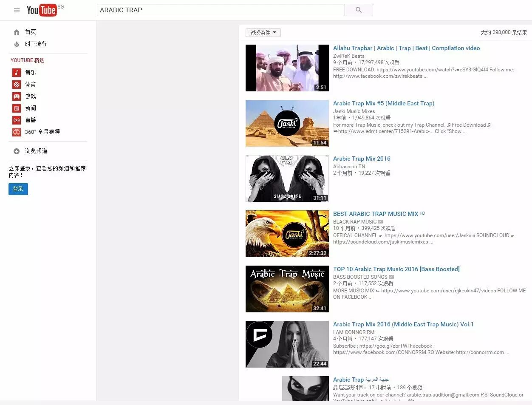Click the red live broadcast icon

tap(17, 120)
